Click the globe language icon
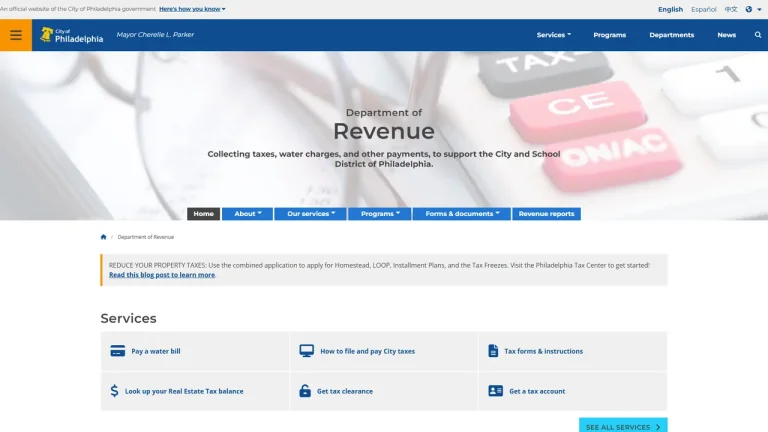Viewport: 768px width, 432px height. click(x=748, y=9)
